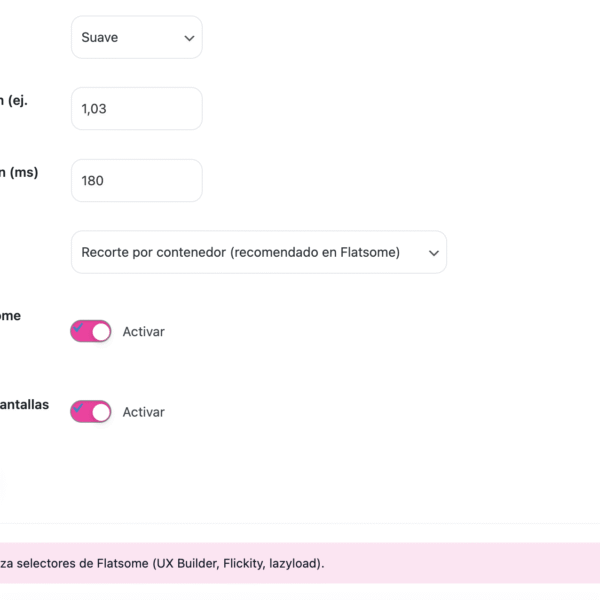The height and width of the screenshot is (600, 600).
Task: Click the Activar label of the upper switch
Action: click(143, 332)
